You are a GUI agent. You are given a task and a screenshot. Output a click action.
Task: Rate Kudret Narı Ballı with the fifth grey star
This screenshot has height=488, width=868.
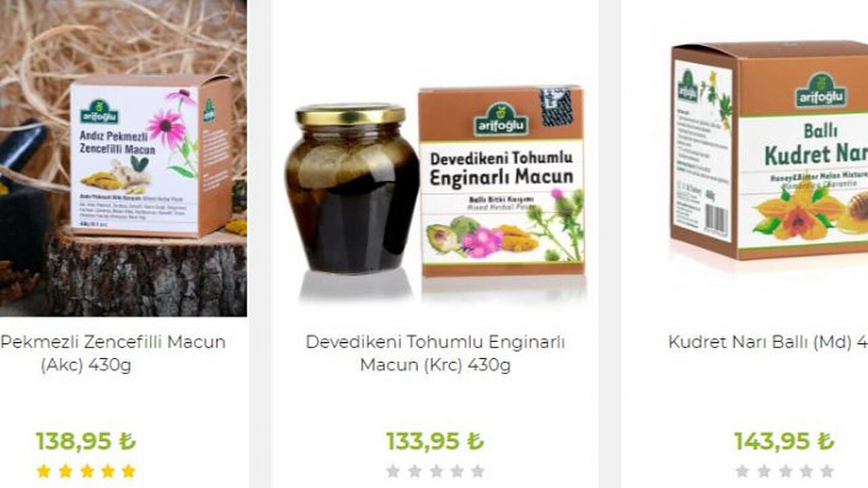(827, 471)
